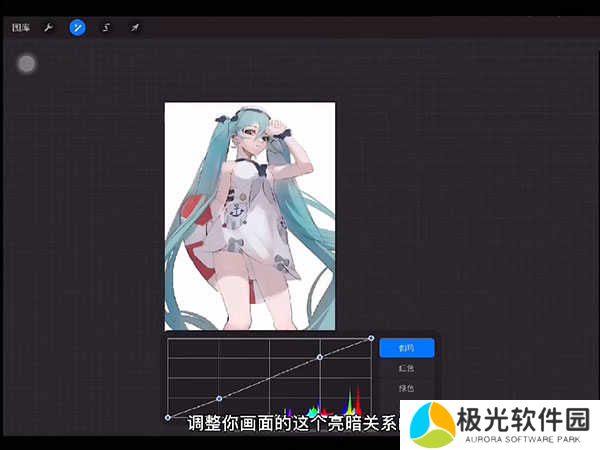Click the upper-middle curve control point
This screenshot has height=450, width=600.
319,357
